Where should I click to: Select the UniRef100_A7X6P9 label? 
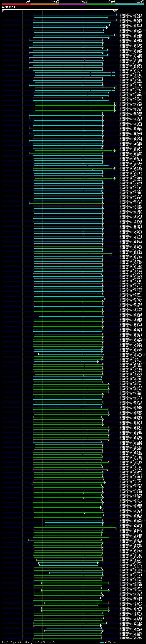pyautogui.click(x=131, y=22)
